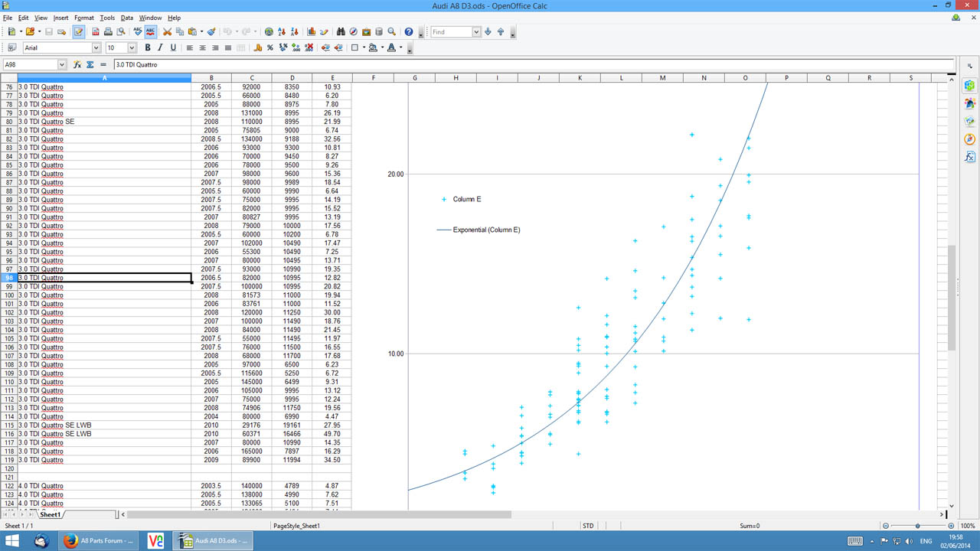Click the Cut scissors icon
This screenshot has width=980, height=551.
[167, 32]
